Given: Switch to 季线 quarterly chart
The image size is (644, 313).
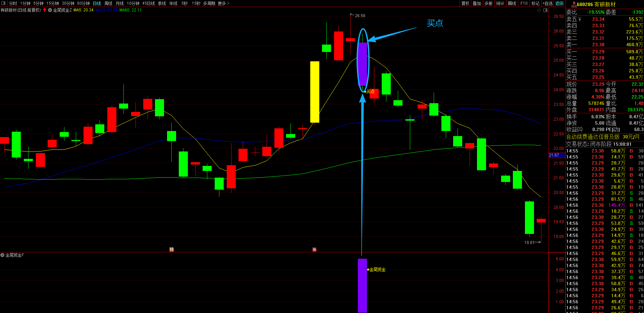Looking at the screenshot, I should 162,3.
